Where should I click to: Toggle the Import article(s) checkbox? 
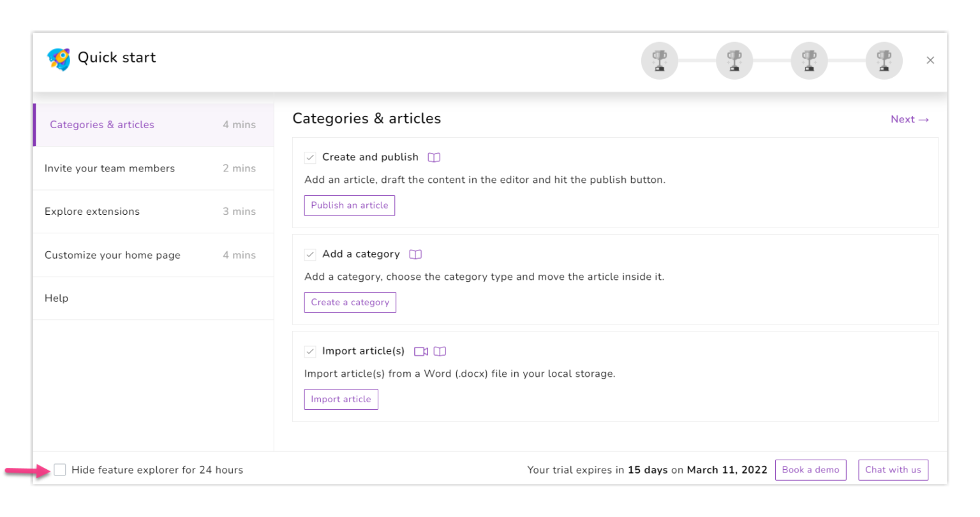coord(310,351)
